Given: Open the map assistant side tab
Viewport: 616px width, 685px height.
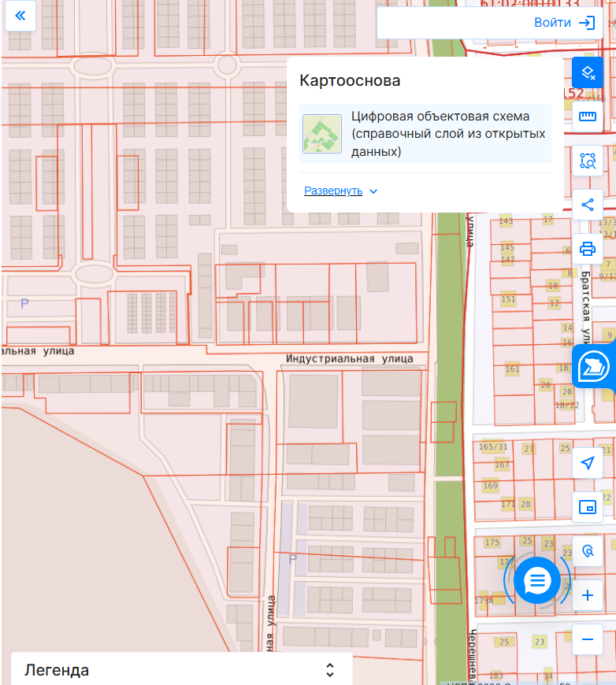Looking at the screenshot, I should (594, 367).
